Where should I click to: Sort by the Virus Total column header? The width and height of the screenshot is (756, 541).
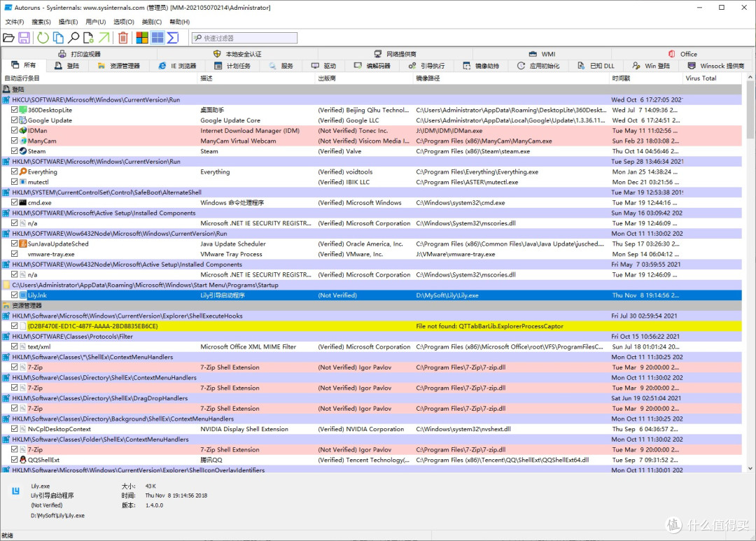(713, 78)
